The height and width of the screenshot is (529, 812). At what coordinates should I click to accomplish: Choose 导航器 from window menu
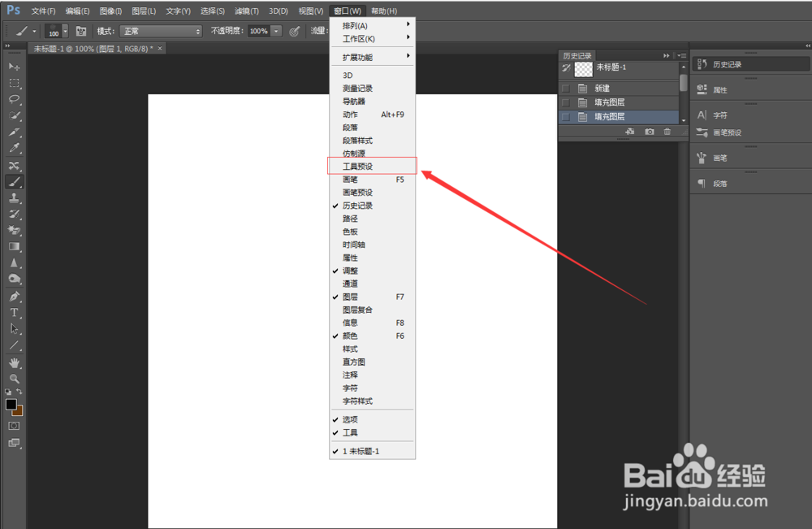373,101
